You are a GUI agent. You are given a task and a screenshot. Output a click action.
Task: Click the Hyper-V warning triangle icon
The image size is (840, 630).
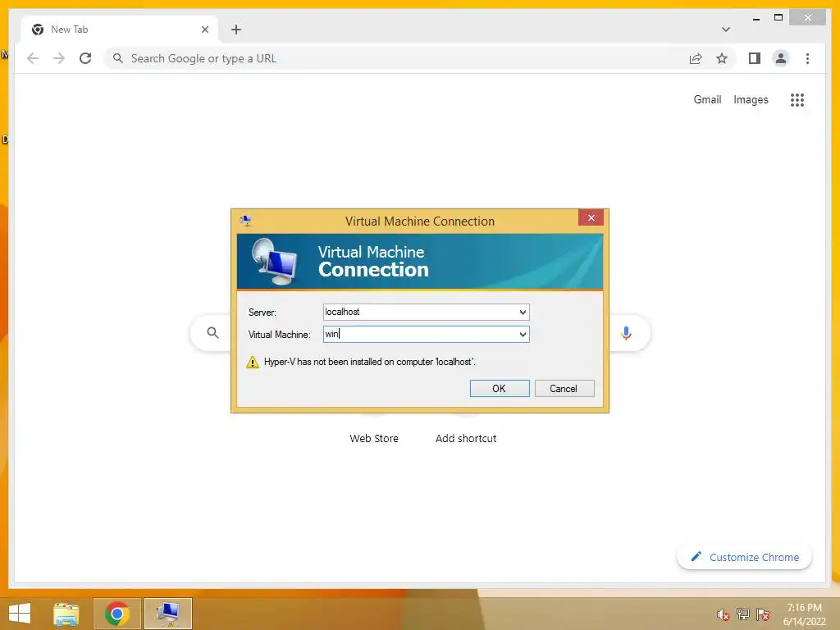(253, 362)
